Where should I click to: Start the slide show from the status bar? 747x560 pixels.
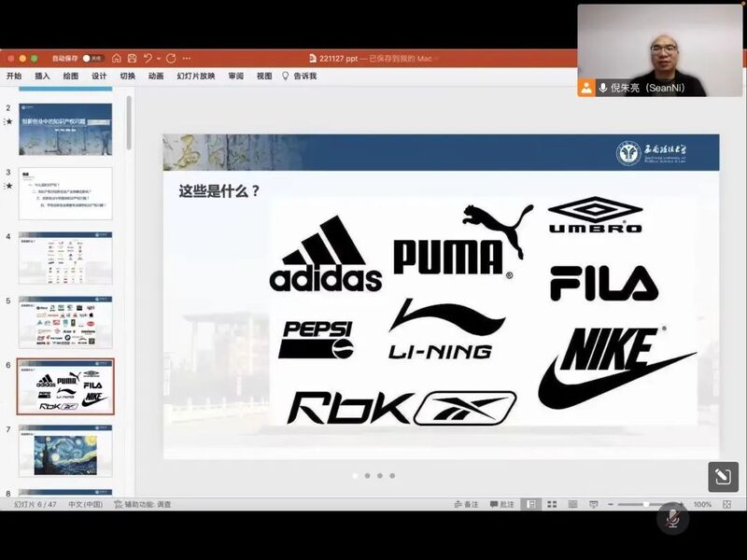pyautogui.click(x=594, y=504)
